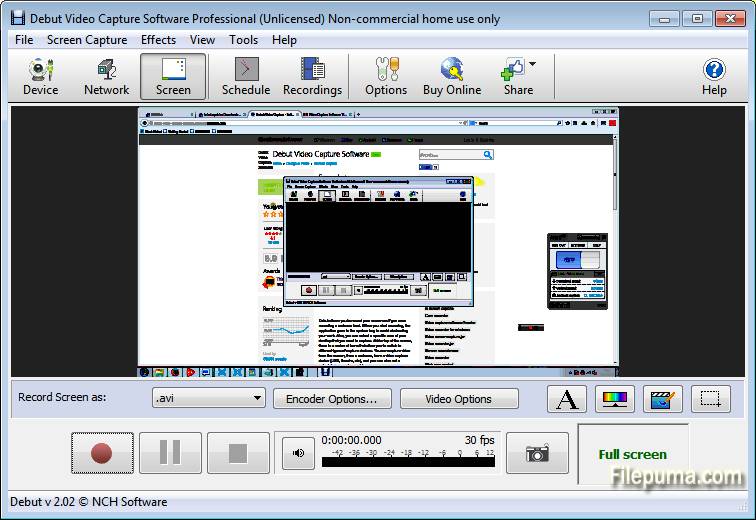The width and height of the screenshot is (756, 520).
Task: Click the audio level meter bar
Action: (x=408, y=462)
